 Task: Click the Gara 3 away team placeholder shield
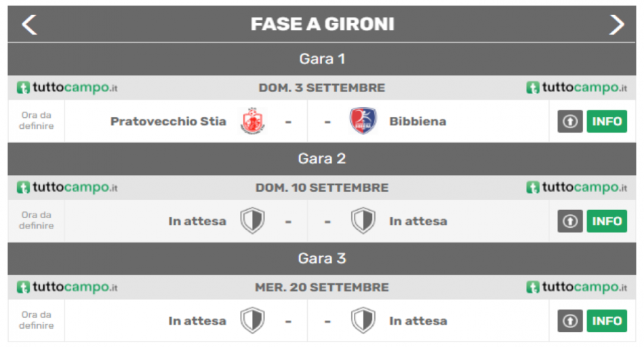[x=363, y=321]
